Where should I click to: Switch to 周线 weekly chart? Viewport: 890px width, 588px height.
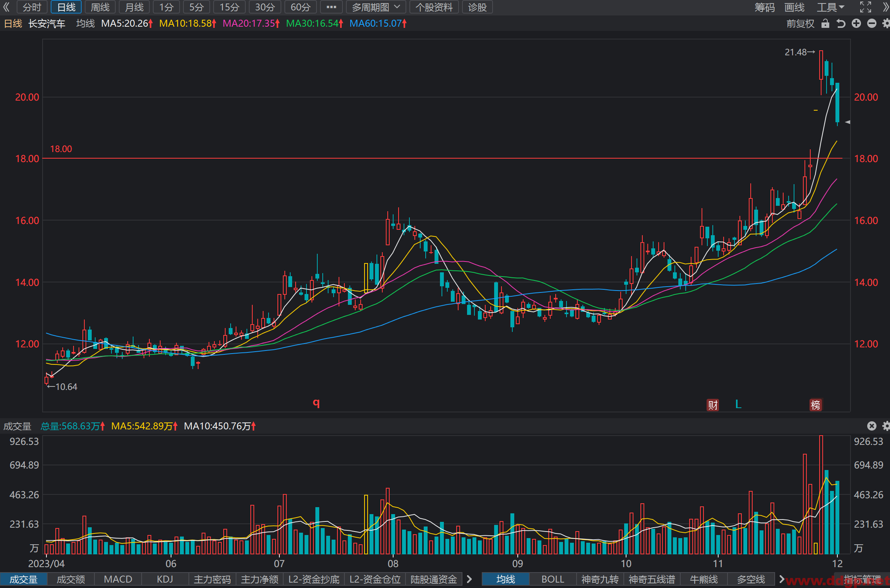(100, 7)
